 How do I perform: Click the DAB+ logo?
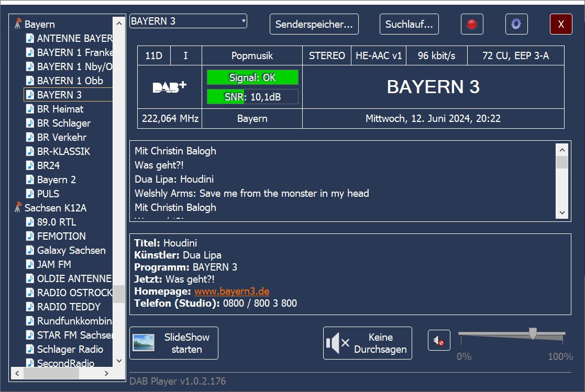[169, 87]
